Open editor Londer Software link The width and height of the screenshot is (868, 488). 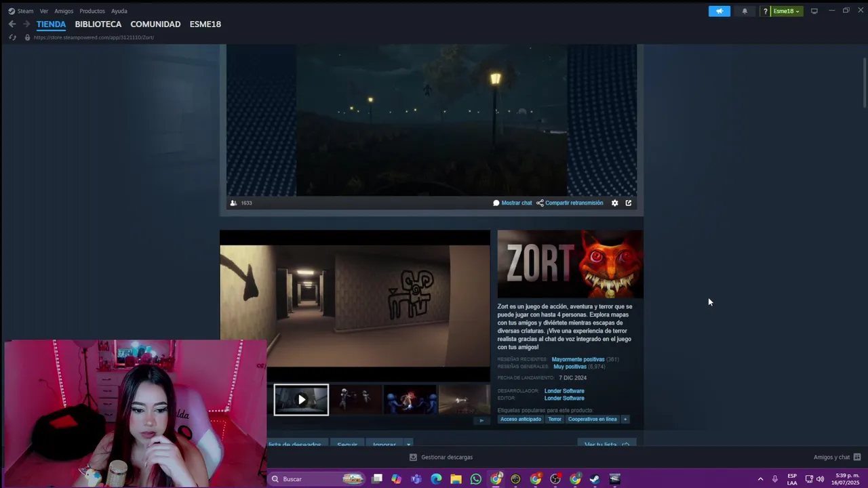(x=564, y=398)
